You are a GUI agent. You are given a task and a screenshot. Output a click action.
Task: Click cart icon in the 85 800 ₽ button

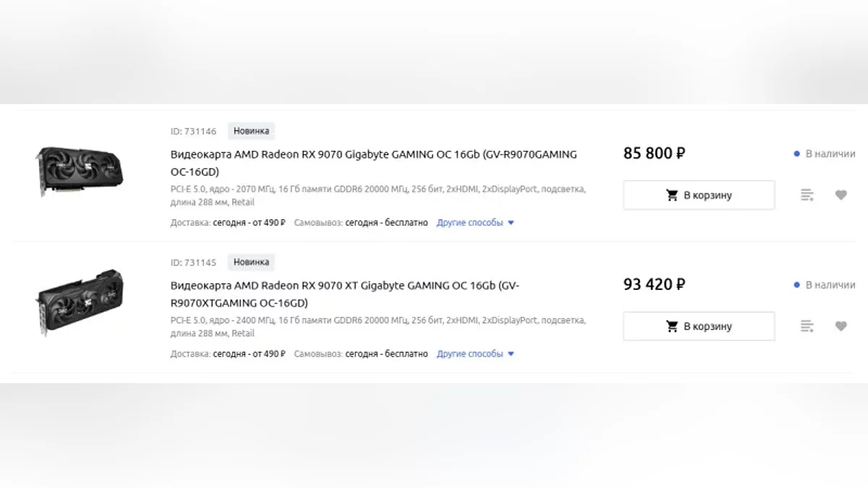coord(672,195)
